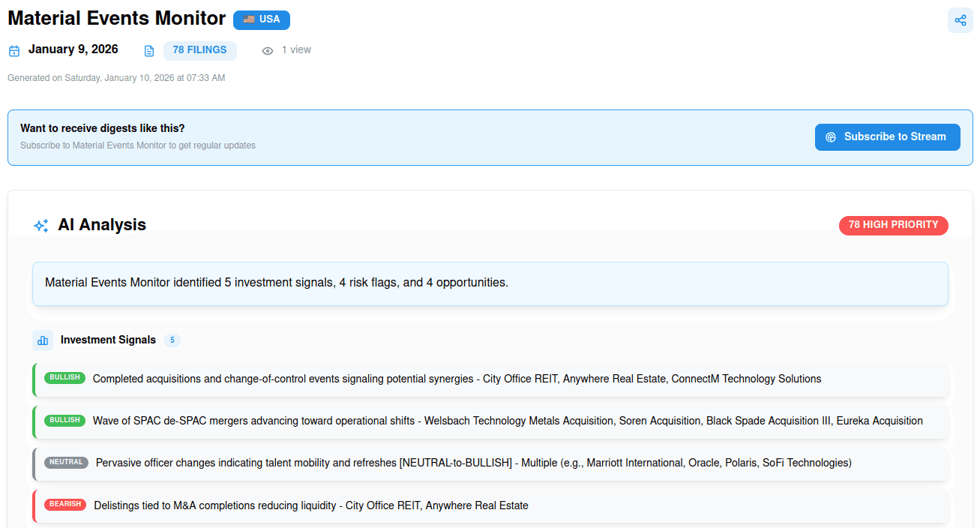Viewport: 980px width, 528px height.
Task: Click the AI Analysis sparkles icon
Action: point(40,225)
